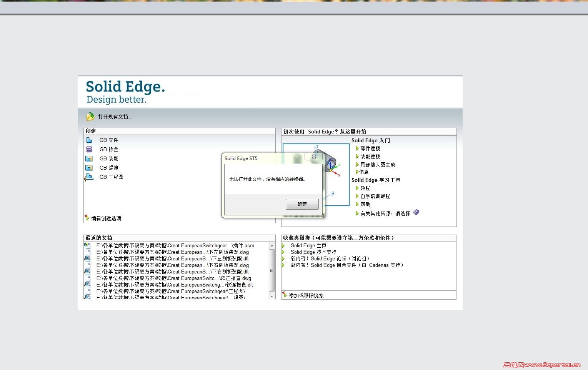Click the arrow beside Solid Edge 主页
Image resolution: width=588 pixels, height=370 pixels.
[283, 245]
